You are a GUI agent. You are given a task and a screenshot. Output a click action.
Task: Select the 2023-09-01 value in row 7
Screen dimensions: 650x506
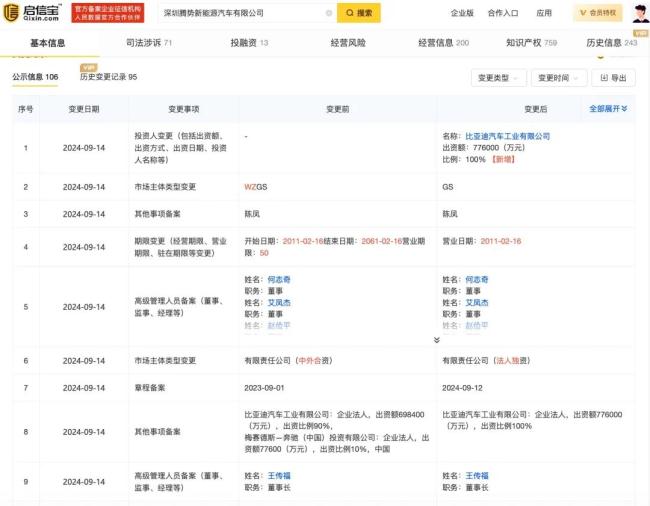[264, 388]
